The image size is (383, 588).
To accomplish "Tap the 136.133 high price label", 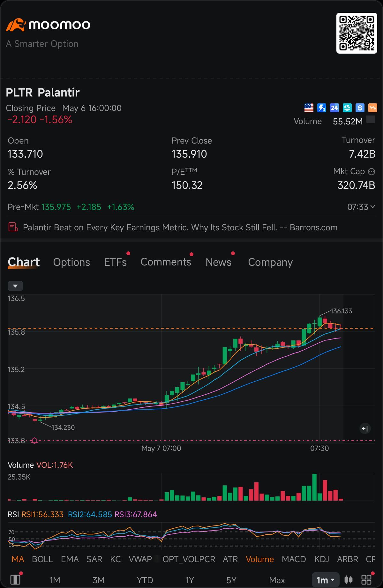I will point(341,311).
